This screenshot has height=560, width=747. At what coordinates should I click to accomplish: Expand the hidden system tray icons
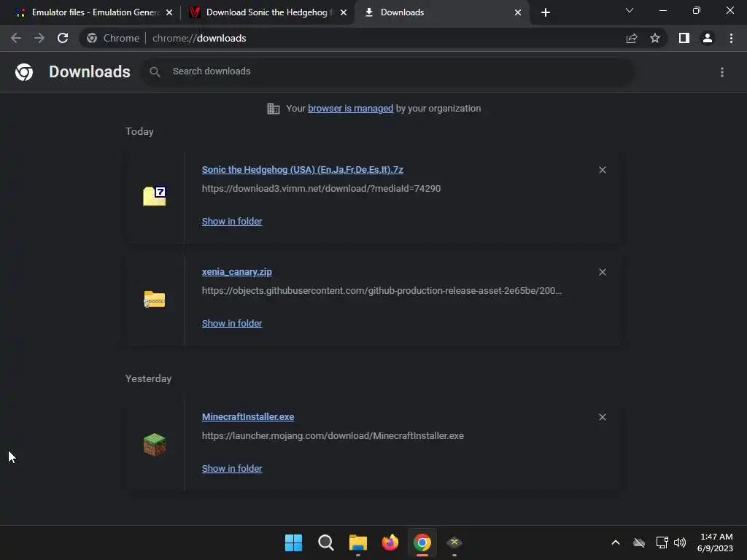point(616,542)
